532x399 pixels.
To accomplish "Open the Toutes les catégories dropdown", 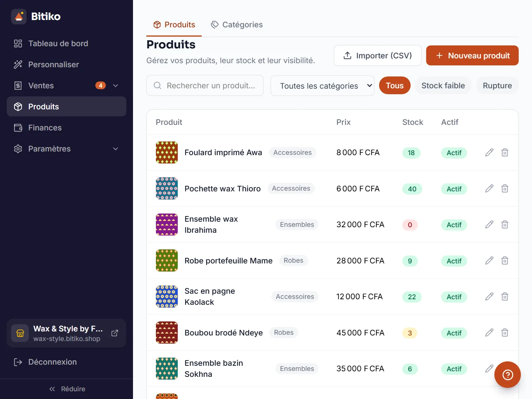I will 322,86.
